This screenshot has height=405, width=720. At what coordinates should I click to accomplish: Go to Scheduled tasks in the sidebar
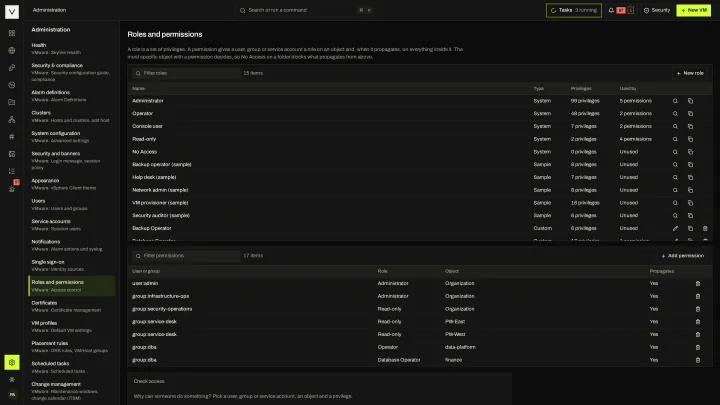(x=71, y=367)
